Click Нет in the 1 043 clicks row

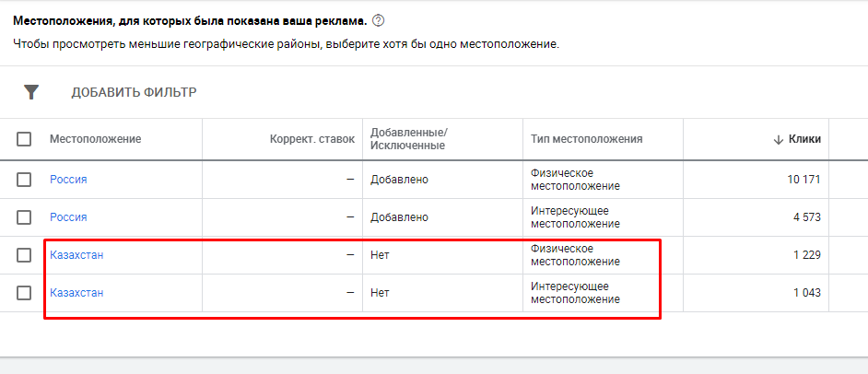pyautogui.click(x=380, y=293)
